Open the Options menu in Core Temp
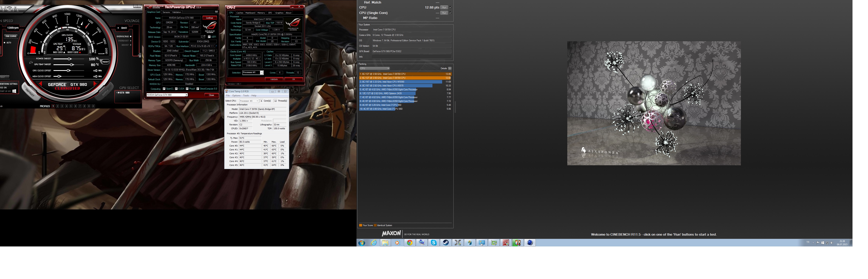The image size is (868, 279). click(237, 96)
